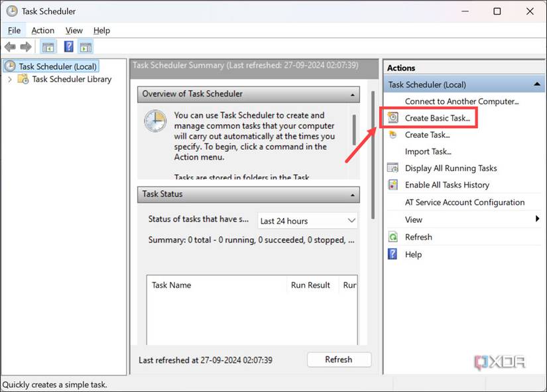
Task: Click Connect to Another Computer...
Action: (x=461, y=101)
